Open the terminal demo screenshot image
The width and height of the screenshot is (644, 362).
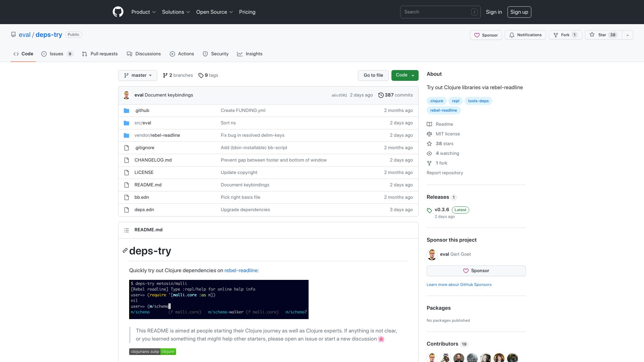[219, 300]
